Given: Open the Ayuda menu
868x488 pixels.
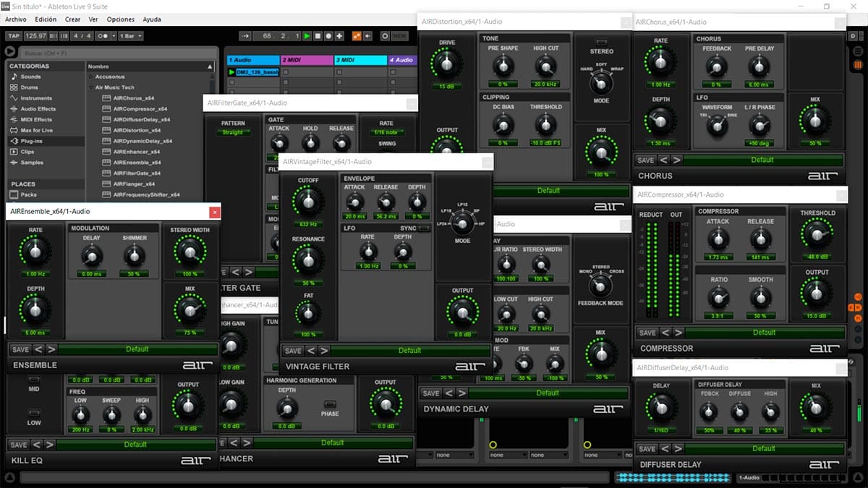Looking at the screenshot, I should click(152, 20).
